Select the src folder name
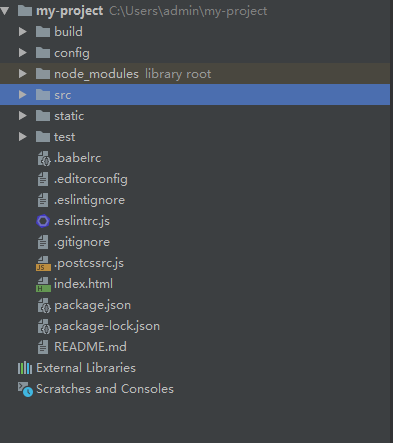393x443 pixels. [x=63, y=95]
